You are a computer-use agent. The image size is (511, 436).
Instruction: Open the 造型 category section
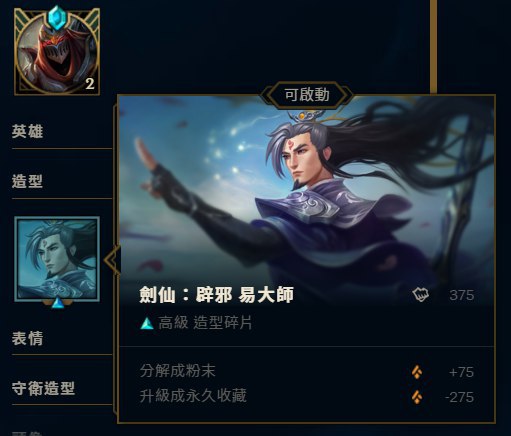(28, 181)
